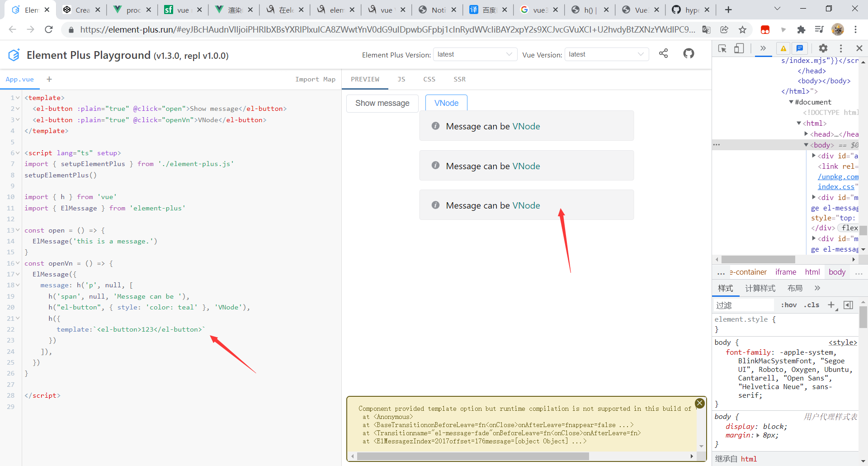Open the 布局 layout tab
Viewport: 868px width, 466px height.
(795, 288)
